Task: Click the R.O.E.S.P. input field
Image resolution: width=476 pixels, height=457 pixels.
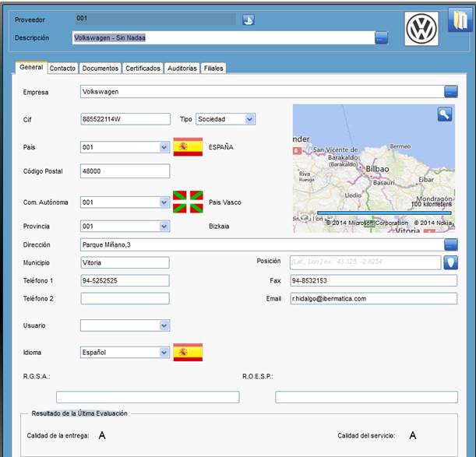Action: (x=367, y=397)
